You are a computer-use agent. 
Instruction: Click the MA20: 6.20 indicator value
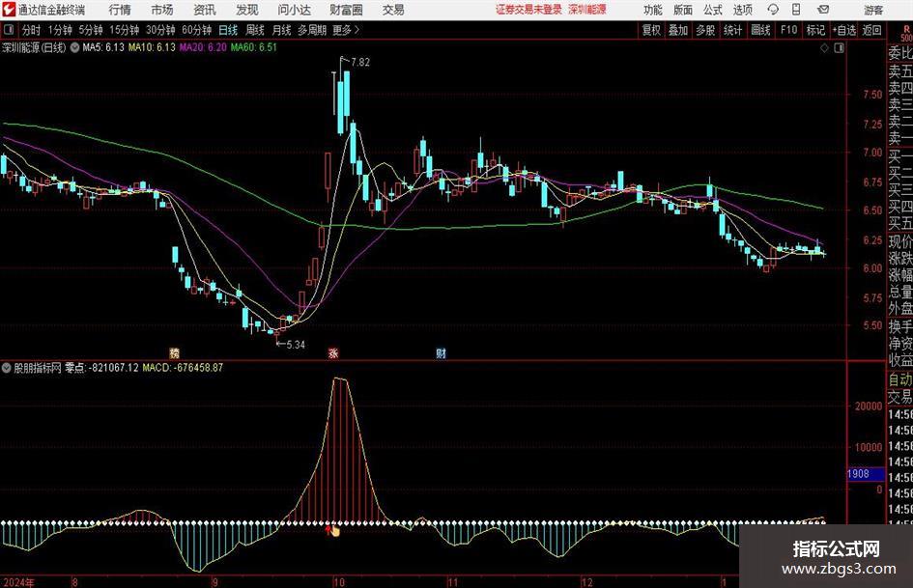(x=203, y=47)
